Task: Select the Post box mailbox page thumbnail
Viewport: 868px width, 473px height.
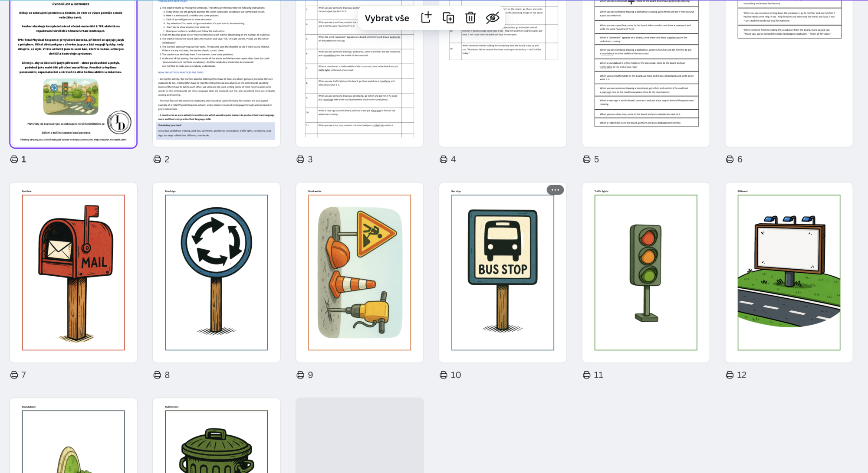Action: (73, 272)
